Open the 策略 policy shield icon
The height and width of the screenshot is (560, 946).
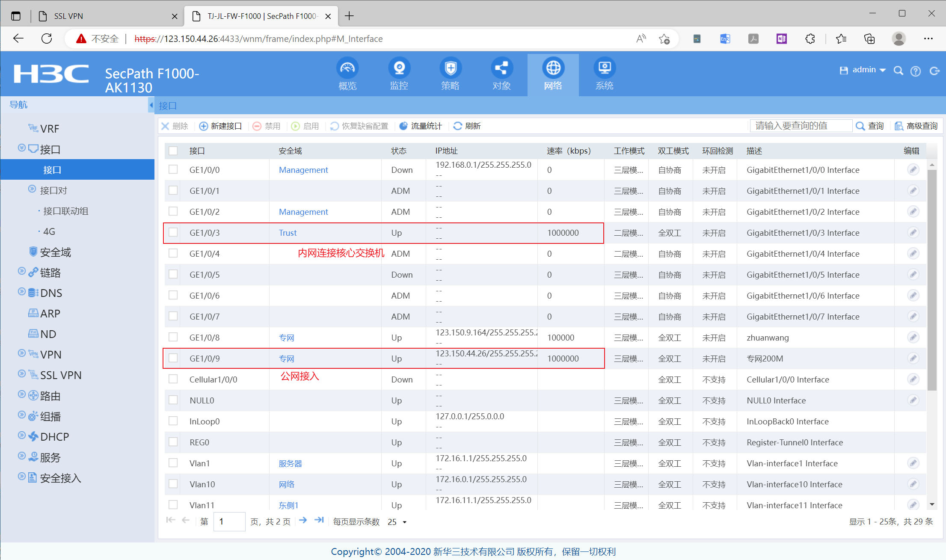coord(450,68)
